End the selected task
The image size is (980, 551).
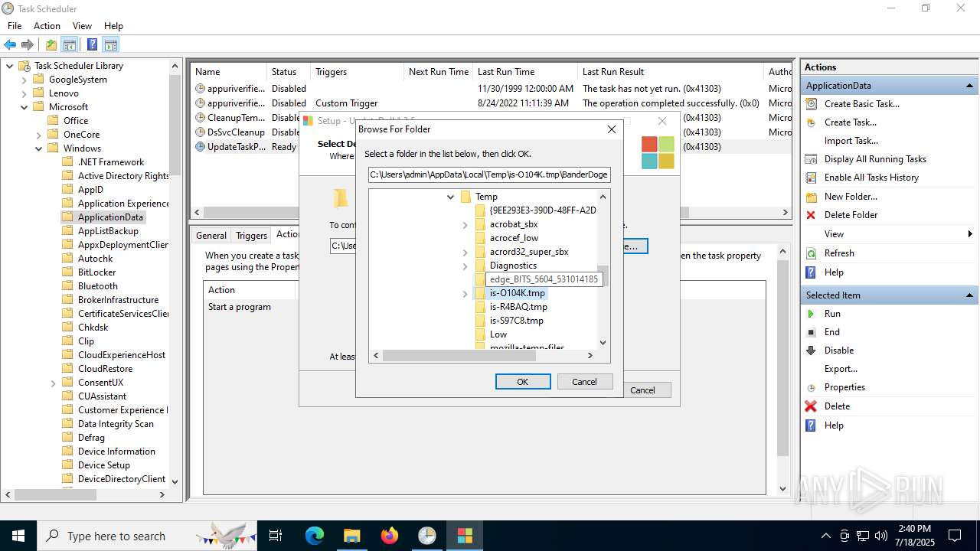tap(832, 332)
